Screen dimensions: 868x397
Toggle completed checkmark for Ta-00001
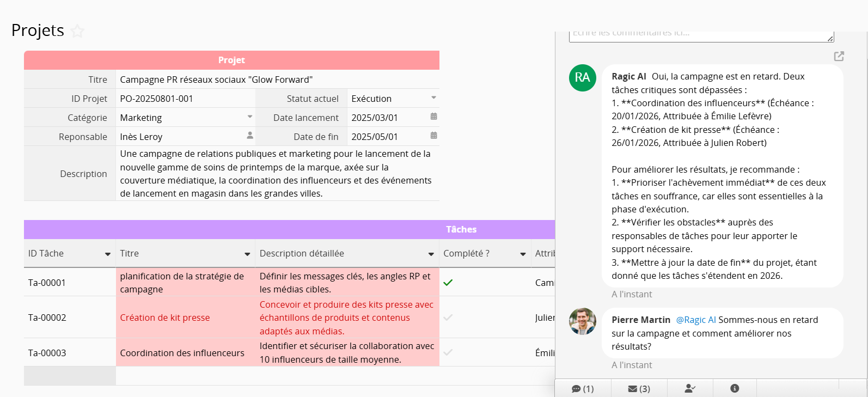(448, 283)
